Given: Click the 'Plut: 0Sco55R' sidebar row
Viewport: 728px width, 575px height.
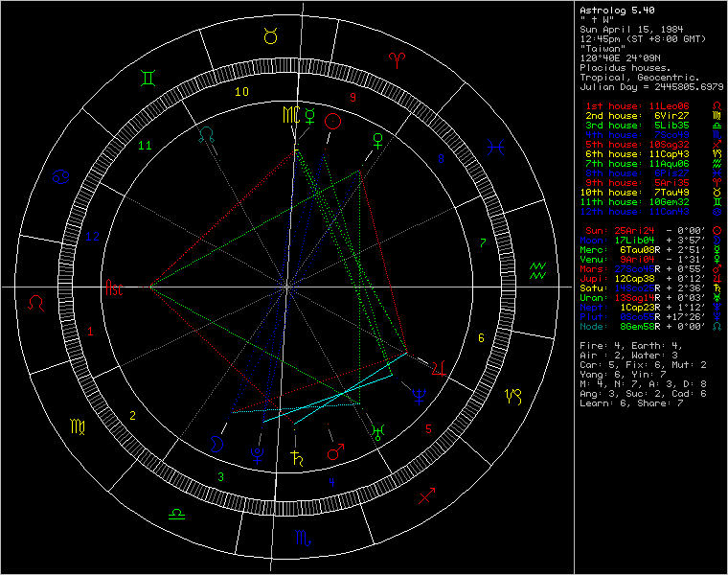Looking at the screenshot, I should (650, 317).
